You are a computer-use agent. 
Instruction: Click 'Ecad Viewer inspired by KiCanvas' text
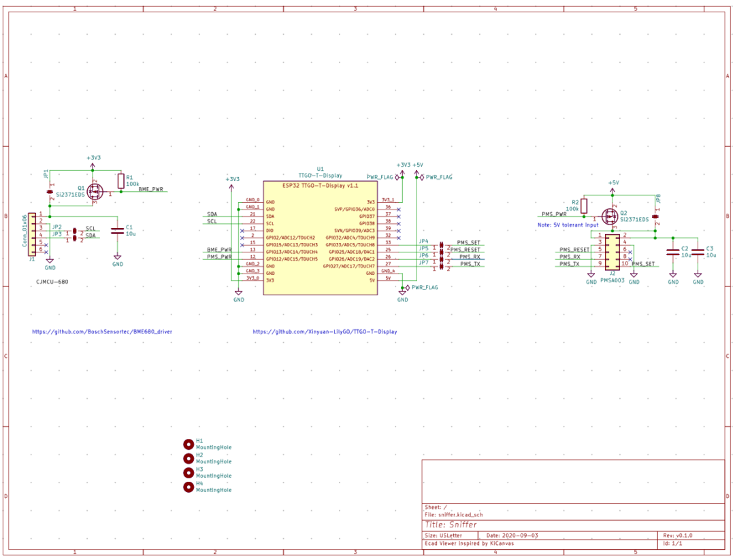469,544
